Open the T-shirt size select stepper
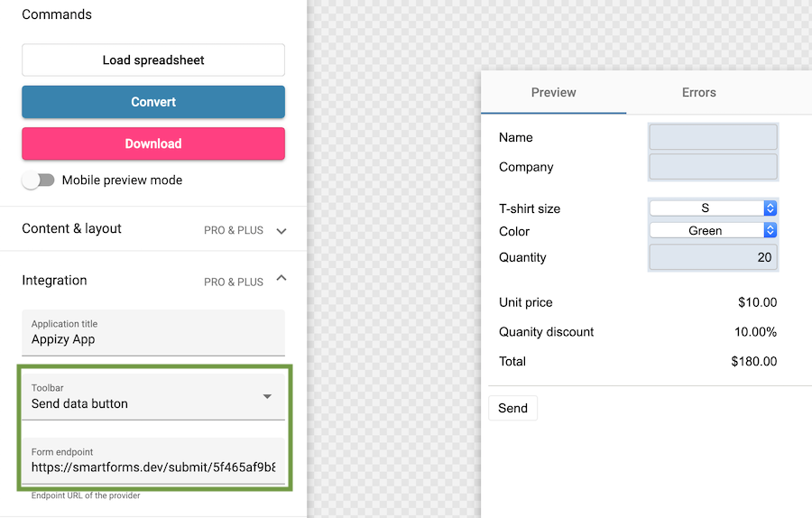The height and width of the screenshot is (518, 812). (770, 208)
